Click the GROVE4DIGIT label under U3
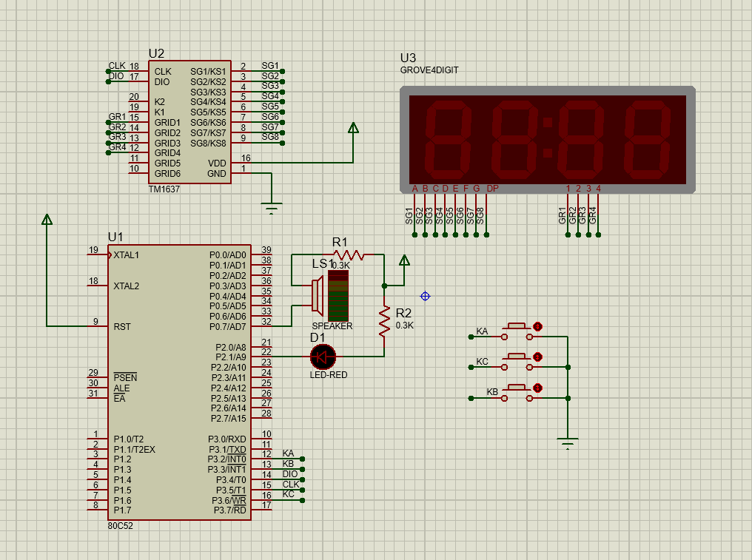The width and height of the screenshot is (752, 560). pyautogui.click(x=429, y=70)
